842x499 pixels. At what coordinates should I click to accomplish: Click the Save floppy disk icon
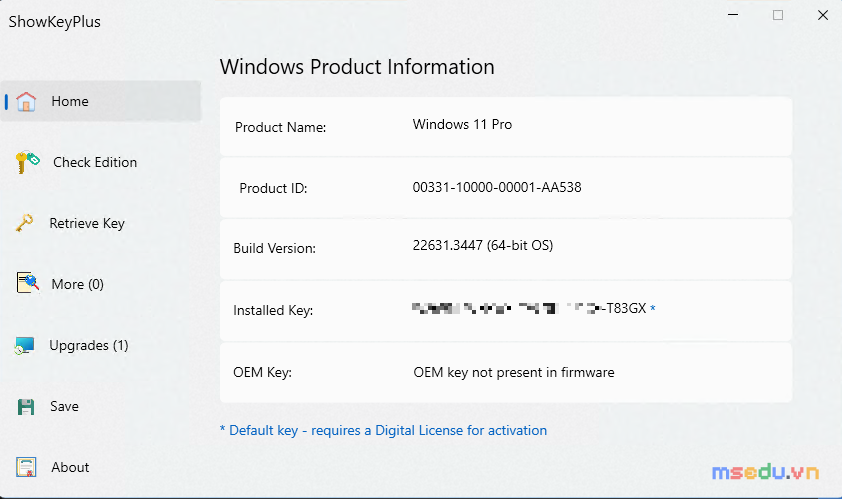click(x=26, y=407)
